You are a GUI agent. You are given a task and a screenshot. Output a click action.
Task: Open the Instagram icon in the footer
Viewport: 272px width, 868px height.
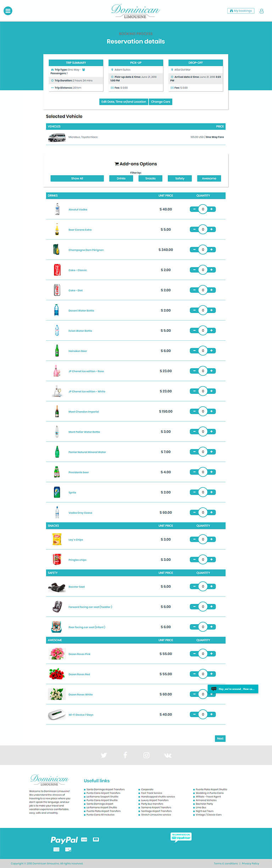(146, 755)
